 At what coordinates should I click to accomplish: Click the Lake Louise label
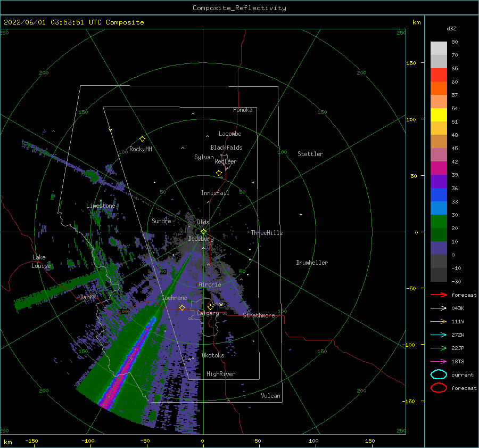(x=41, y=262)
